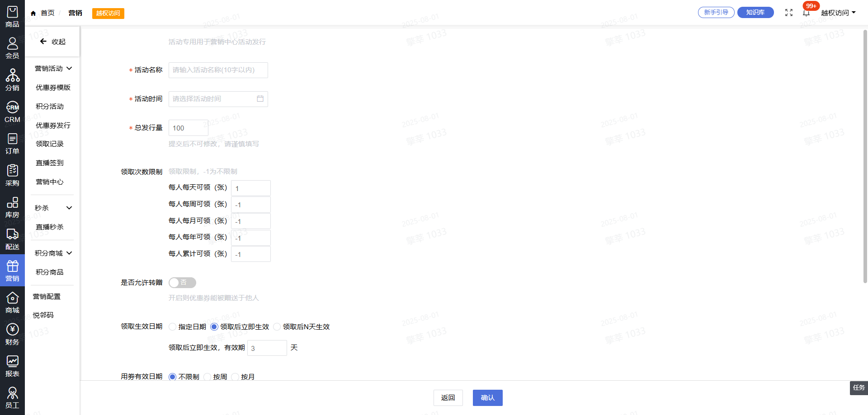The image size is (868, 415).
Task: Open the 越权访问 user dropdown
Action: [x=838, y=13]
